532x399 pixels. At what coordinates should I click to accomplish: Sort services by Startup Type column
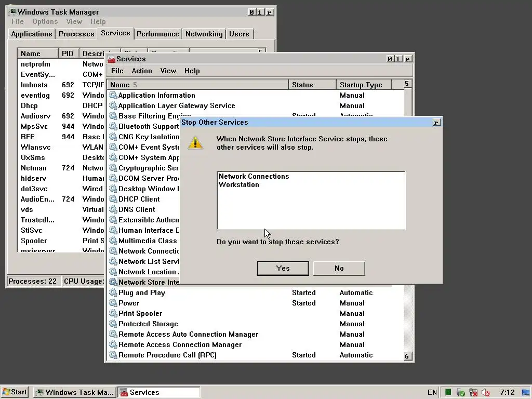pyautogui.click(x=364, y=85)
